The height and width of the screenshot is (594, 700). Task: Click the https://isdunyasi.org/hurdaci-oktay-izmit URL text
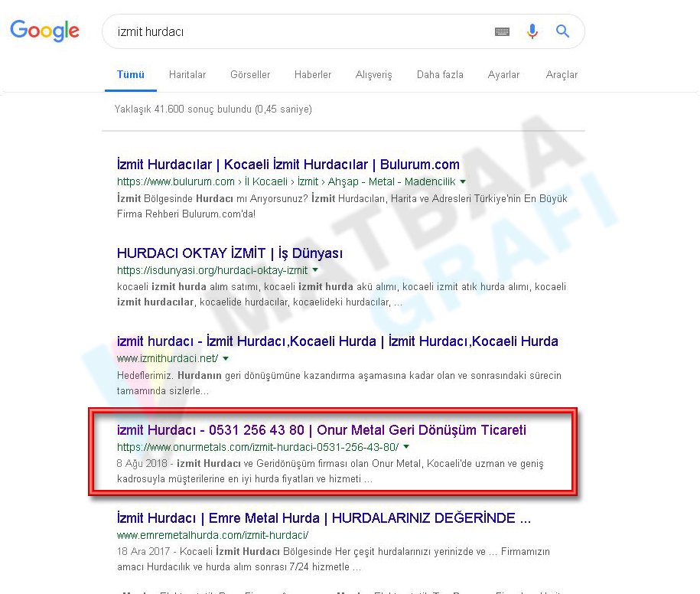[x=212, y=270]
